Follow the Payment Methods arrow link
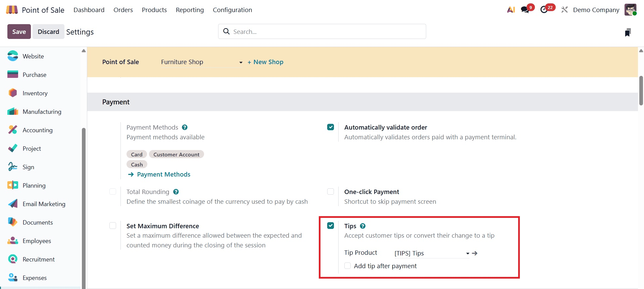The width and height of the screenshot is (644, 289). coord(159,174)
